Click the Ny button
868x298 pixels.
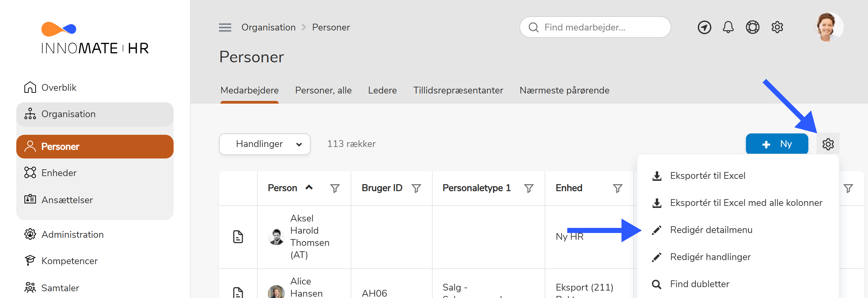tap(777, 144)
